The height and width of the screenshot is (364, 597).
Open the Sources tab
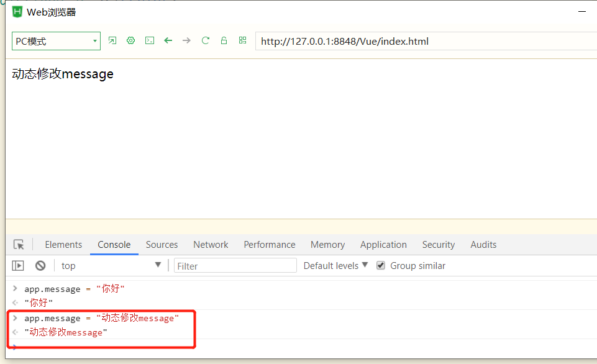[x=162, y=245]
